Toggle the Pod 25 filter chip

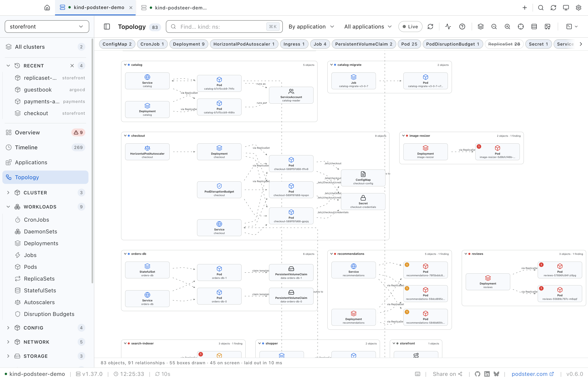409,44
